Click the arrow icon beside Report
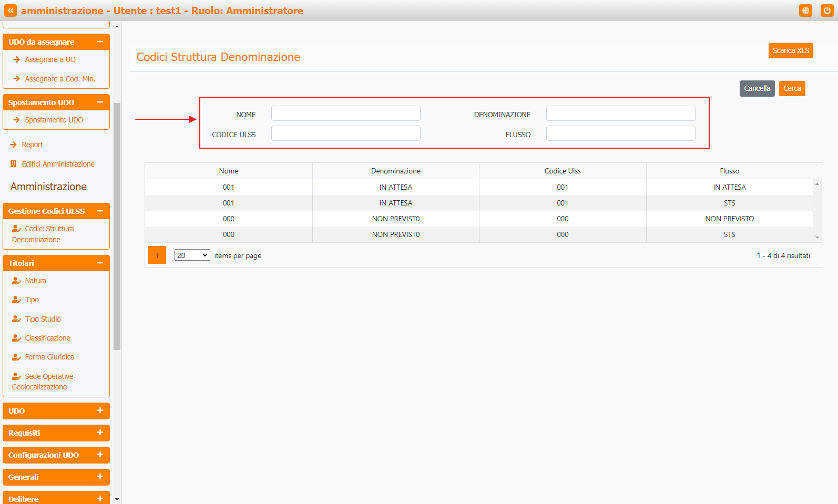Screen dimensions: 838x504 coord(14,145)
